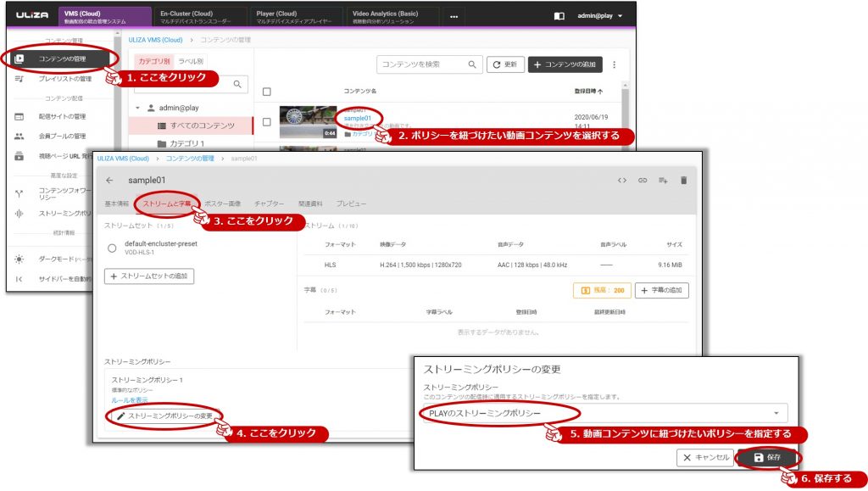
Task: Check the checkbox for the sample01 row
Action: (267, 122)
